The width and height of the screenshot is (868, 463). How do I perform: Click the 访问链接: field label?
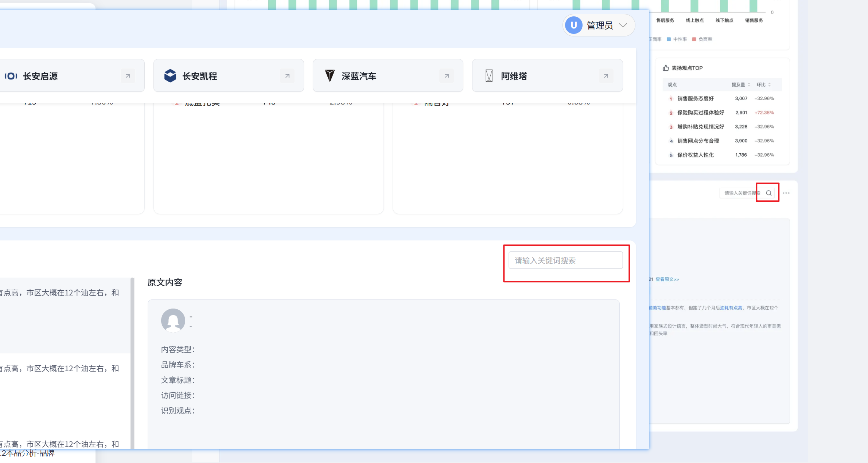178,395
